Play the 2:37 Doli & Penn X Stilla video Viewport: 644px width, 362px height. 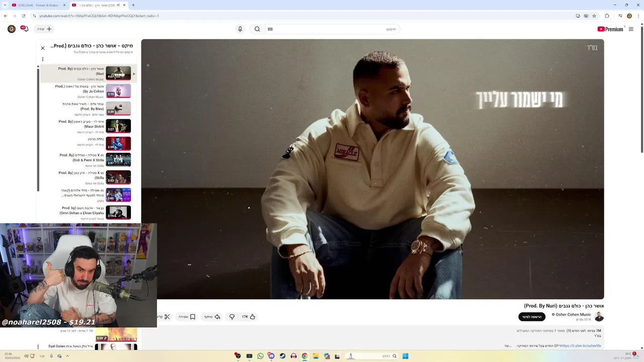[118, 160]
